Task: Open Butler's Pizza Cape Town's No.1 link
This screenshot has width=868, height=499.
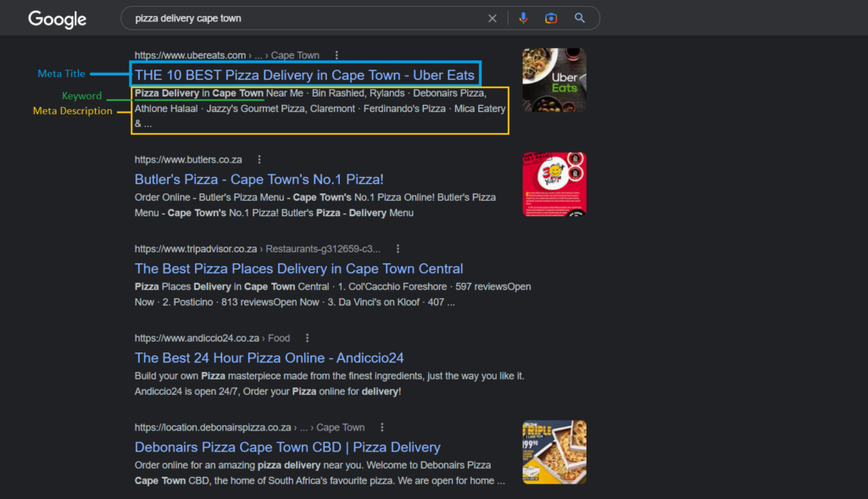Action: (x=259, y=180)
